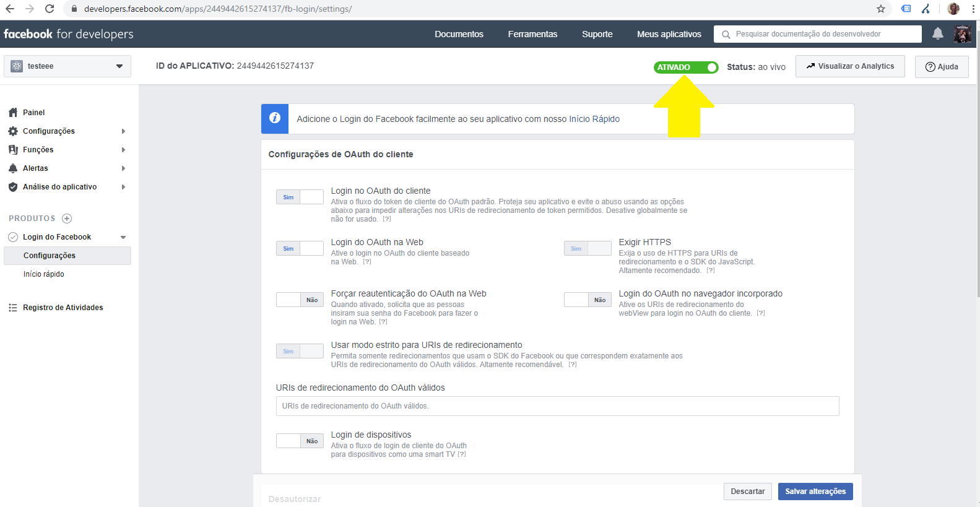980x507 pixels.
Task: Click the PRODUTOS section label
Action: (32, 219)
